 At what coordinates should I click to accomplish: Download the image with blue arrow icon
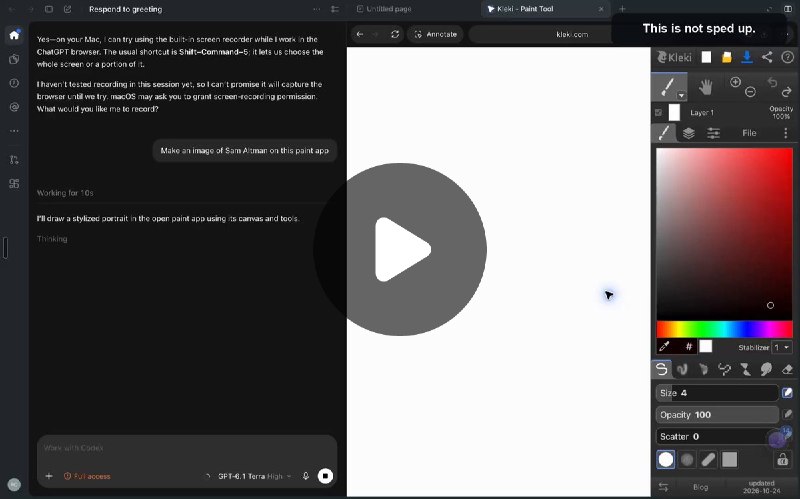point(747,57)
